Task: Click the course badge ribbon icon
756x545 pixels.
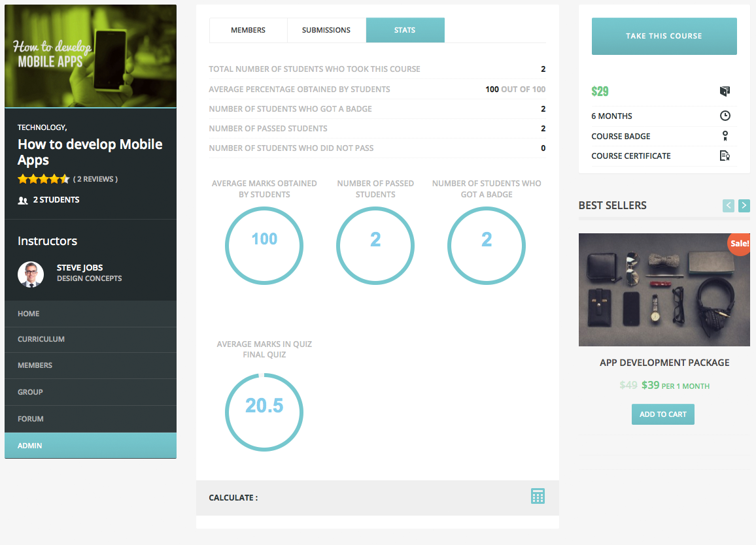Action: click(x=725, y=136)
